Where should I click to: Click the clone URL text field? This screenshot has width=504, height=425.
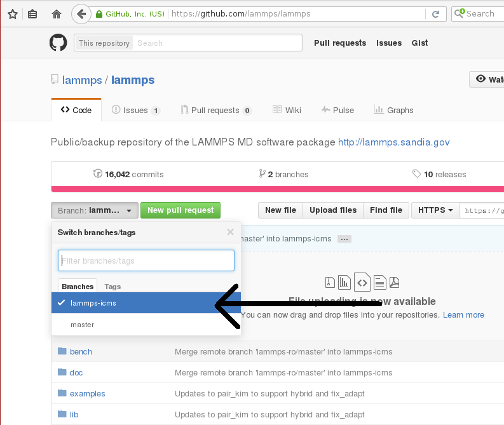tap(482, 210)
